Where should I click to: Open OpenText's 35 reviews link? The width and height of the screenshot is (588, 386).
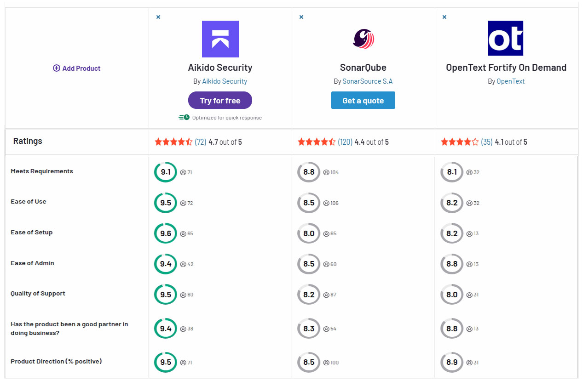487,142
